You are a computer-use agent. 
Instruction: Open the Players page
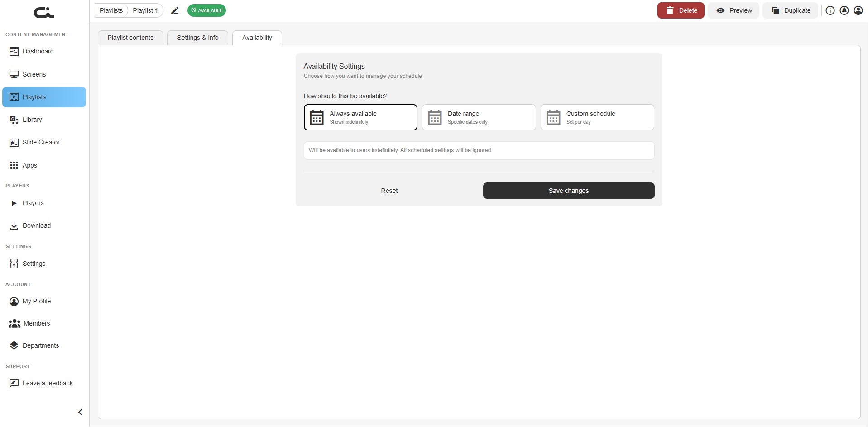[x=44, y=203]
